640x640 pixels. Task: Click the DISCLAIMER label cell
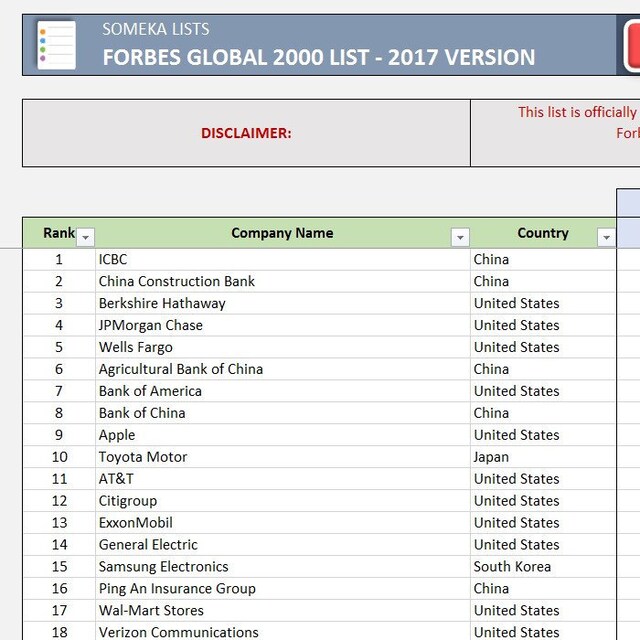246,133
